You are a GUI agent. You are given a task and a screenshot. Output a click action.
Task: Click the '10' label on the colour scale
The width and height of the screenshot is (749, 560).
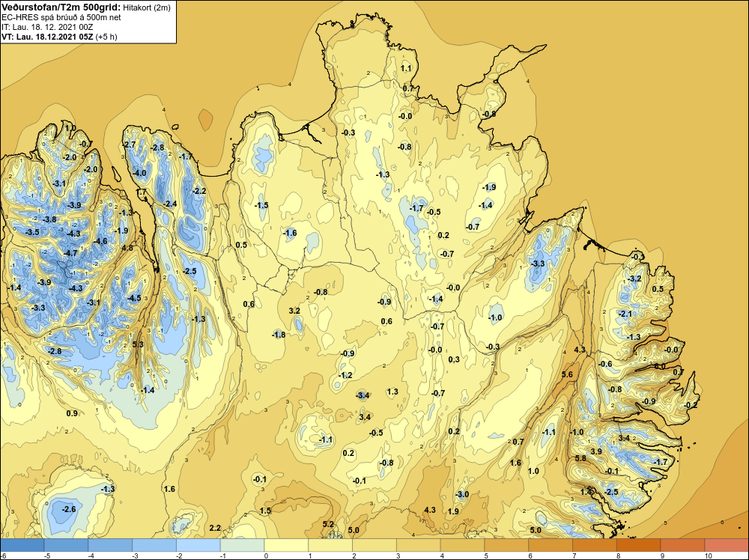pyautogui.click(x=709, y=556)
